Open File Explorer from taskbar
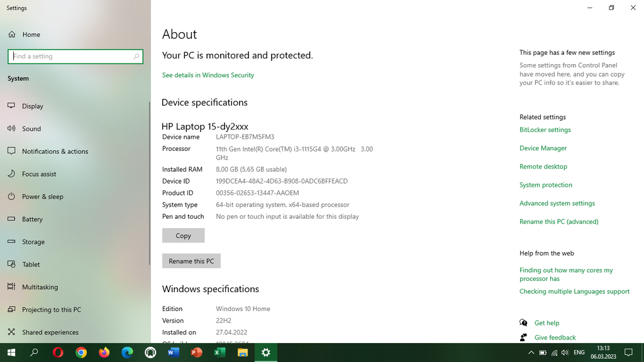This screenshot has width=644, height=362. 243,353
